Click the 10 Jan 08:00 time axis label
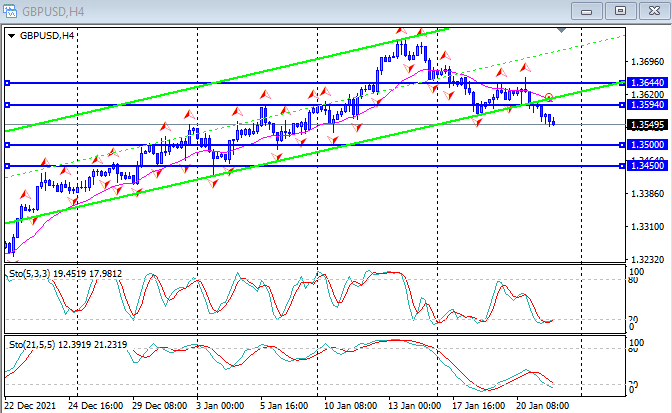Viewport: 672px width, 413px height. [350, 405]
